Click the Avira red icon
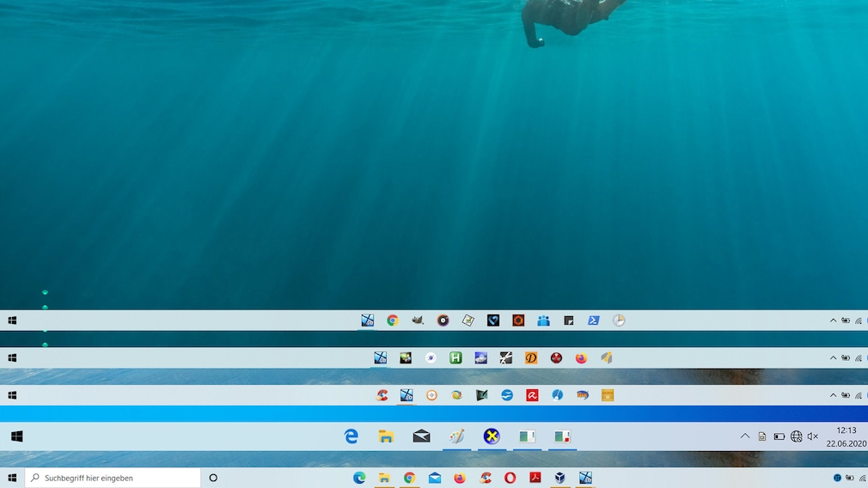Image resolution: width=868 pixels, height=488 pixels. point(532,395)
